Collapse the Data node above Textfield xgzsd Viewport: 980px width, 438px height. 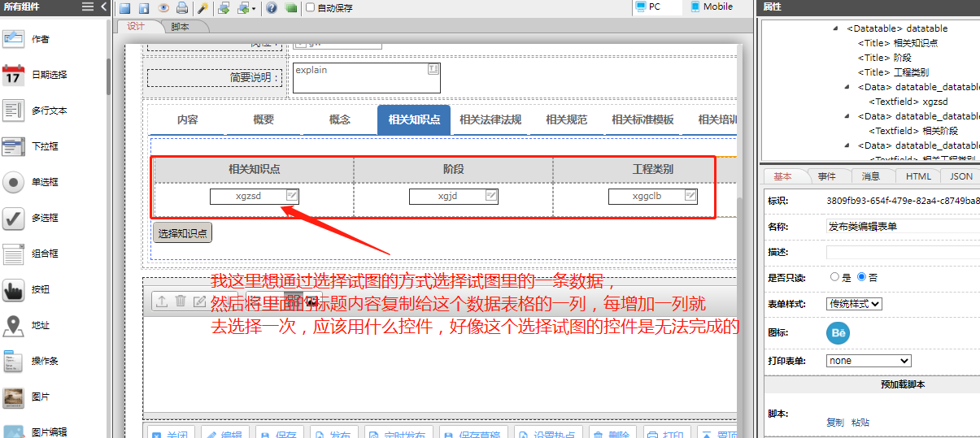(x=847, y=87)
